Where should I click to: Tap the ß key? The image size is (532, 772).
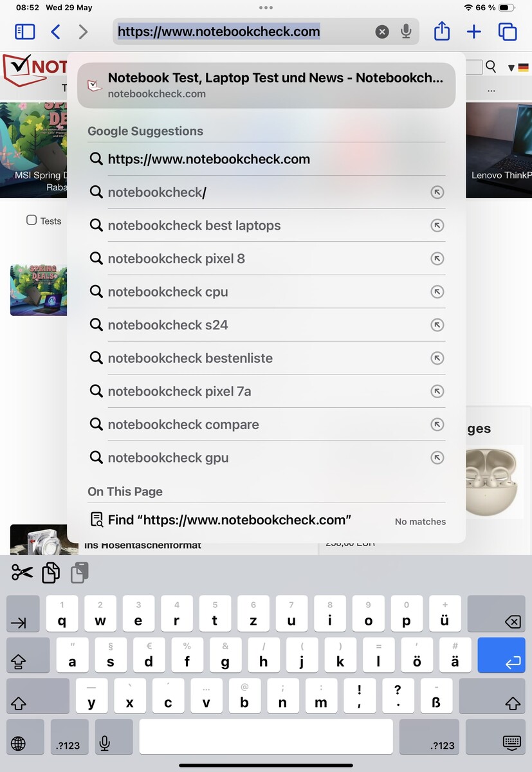coord(436,697)
